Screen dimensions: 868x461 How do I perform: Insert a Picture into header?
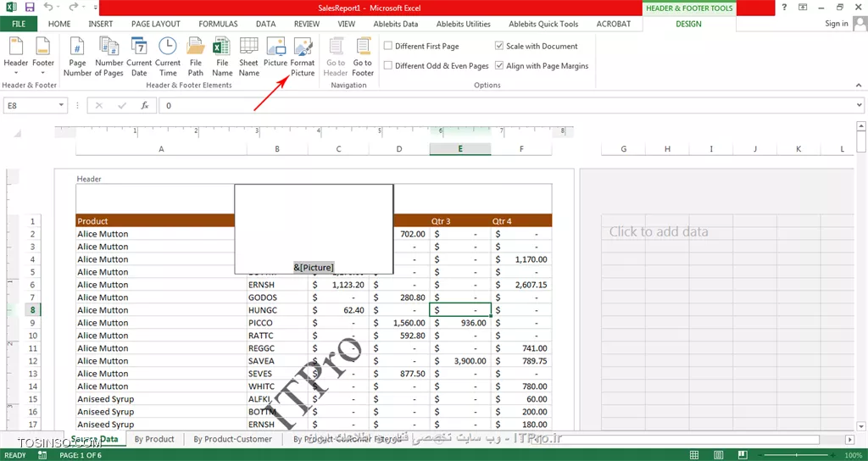(x=275, y=53)
